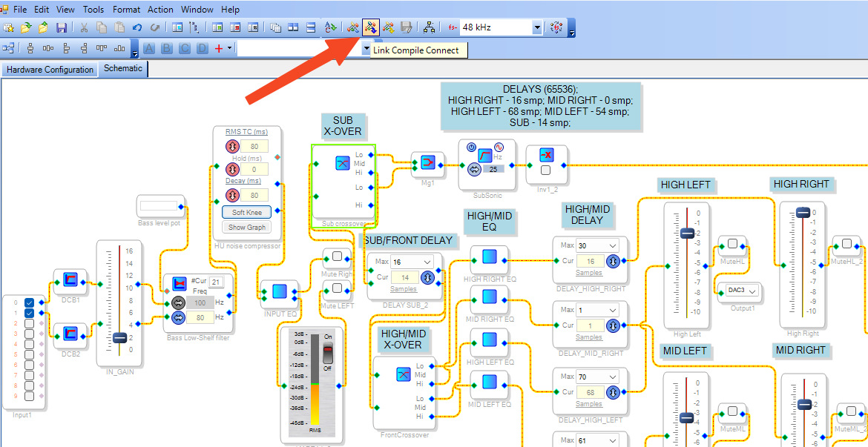Click the Sub crossover filter icon
Viewport: 868px width, 447px height.
(343, 162)
